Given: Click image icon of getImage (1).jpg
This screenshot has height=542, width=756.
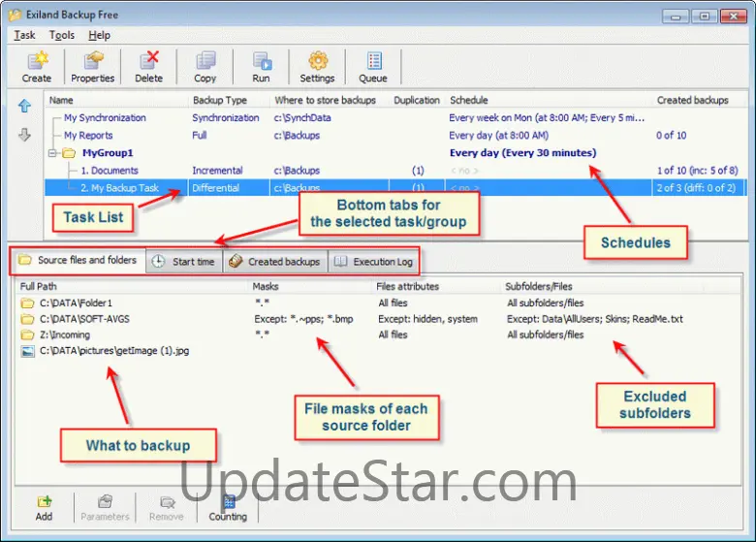Looking at the screenshot, I should tap(28, 351).
